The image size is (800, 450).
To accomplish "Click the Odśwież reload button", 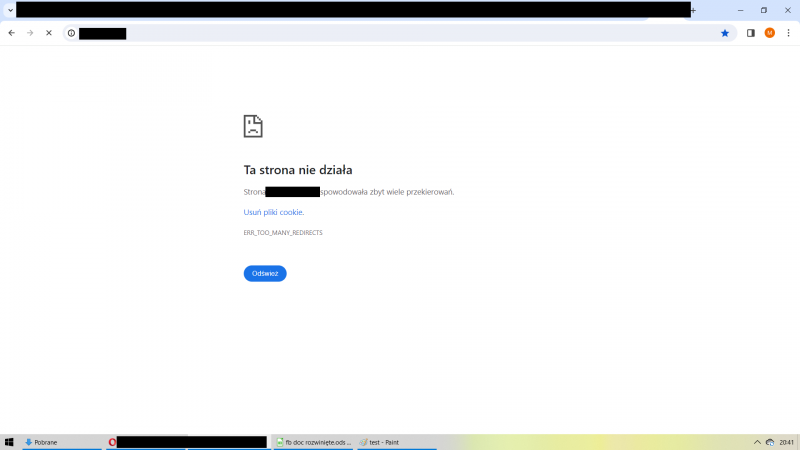I will tap(265, 273).
